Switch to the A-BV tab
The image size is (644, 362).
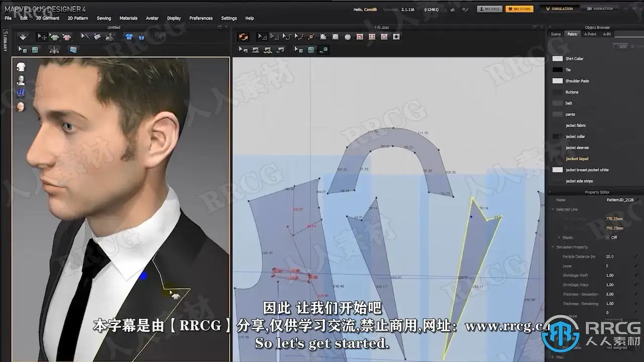607,34
